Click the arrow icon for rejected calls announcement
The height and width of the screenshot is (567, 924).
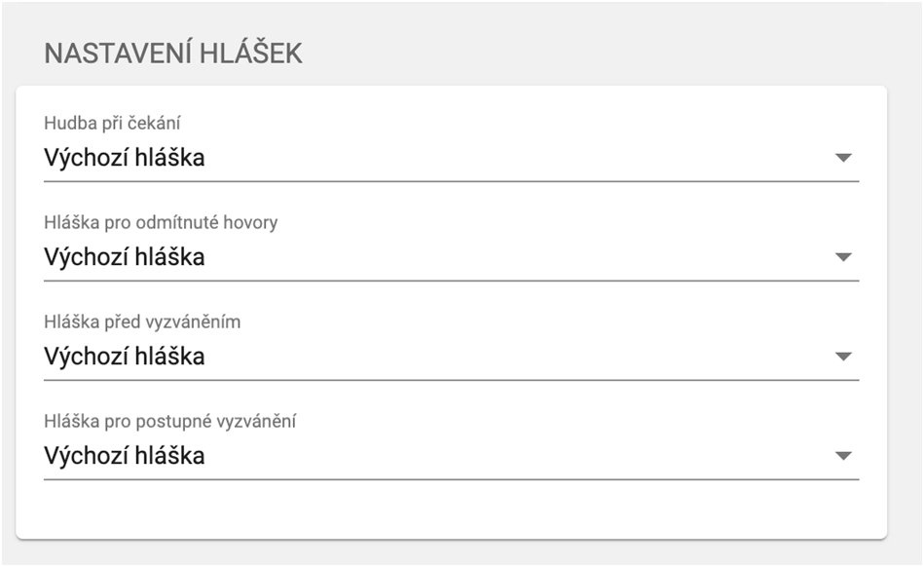tap(845, 257)
